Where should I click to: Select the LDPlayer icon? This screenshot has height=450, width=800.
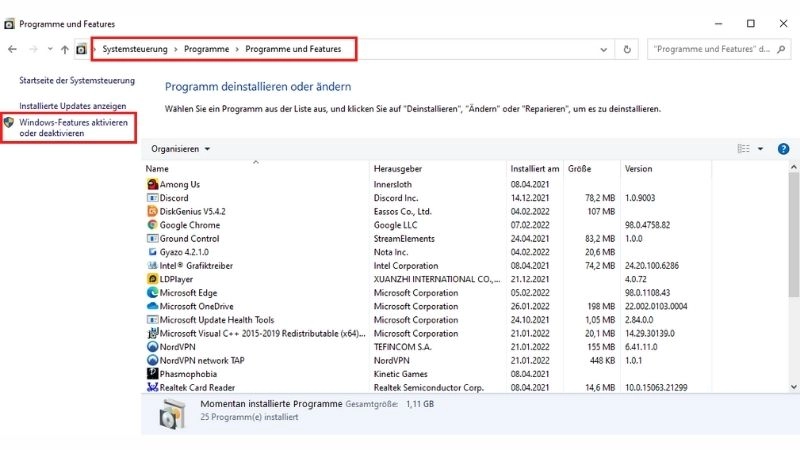click(152, 279)
